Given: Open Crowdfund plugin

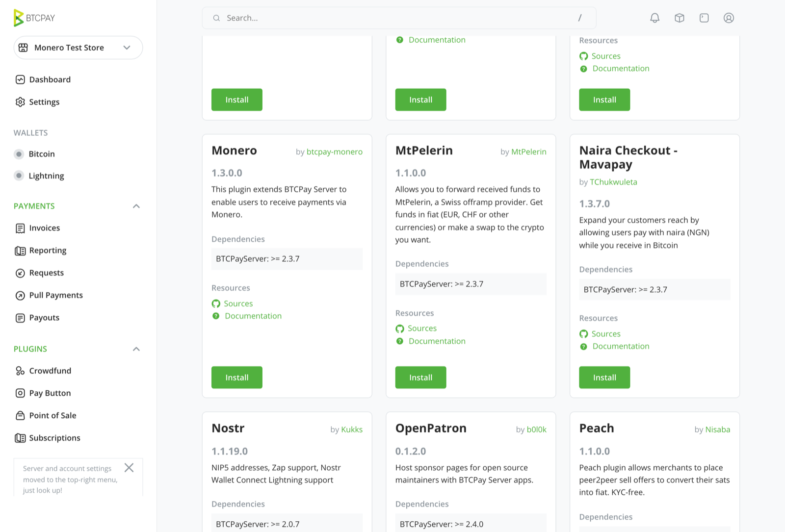Looking at the screenshot, I should point(50,371).
